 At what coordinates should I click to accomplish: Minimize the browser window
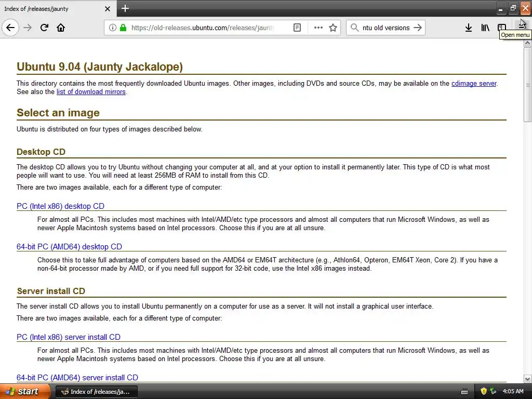[501, 8]
